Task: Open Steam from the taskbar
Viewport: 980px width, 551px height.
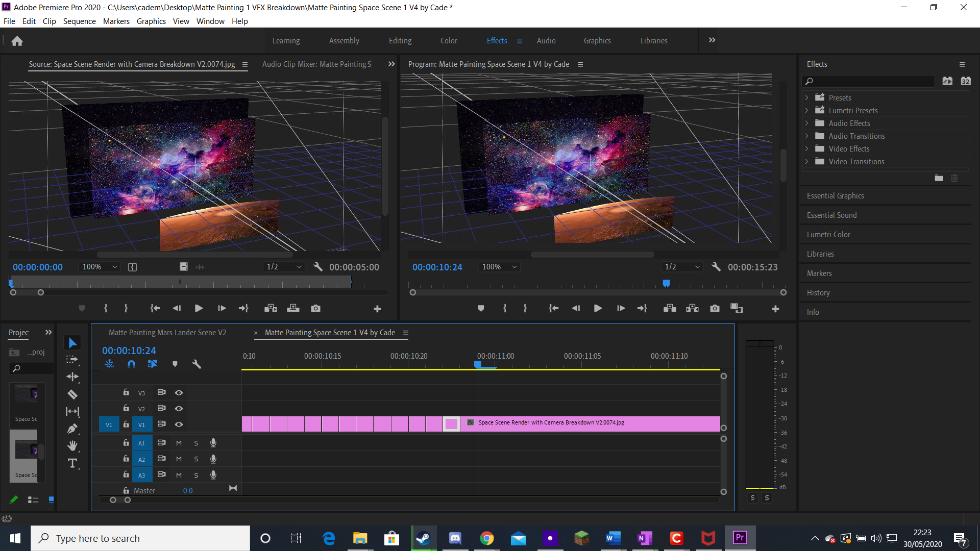Action: coord(423,538)
